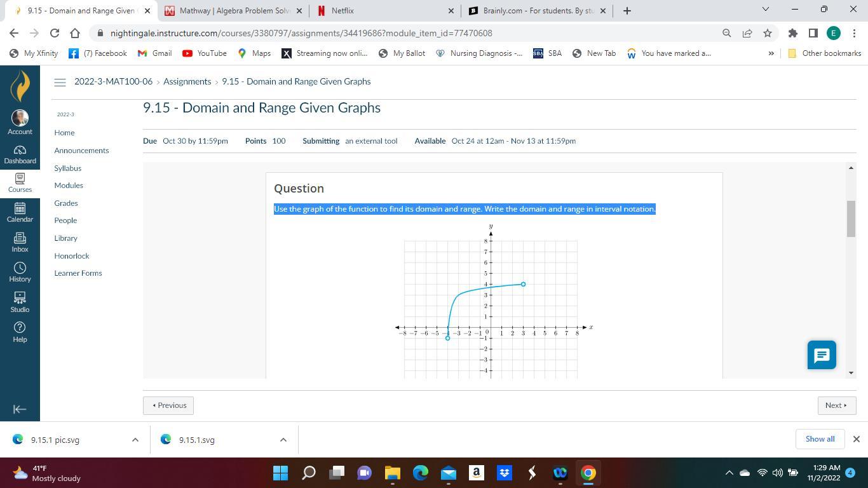
Task: Open the Inbox icon in the sidebar
Action: pos(20,242)
